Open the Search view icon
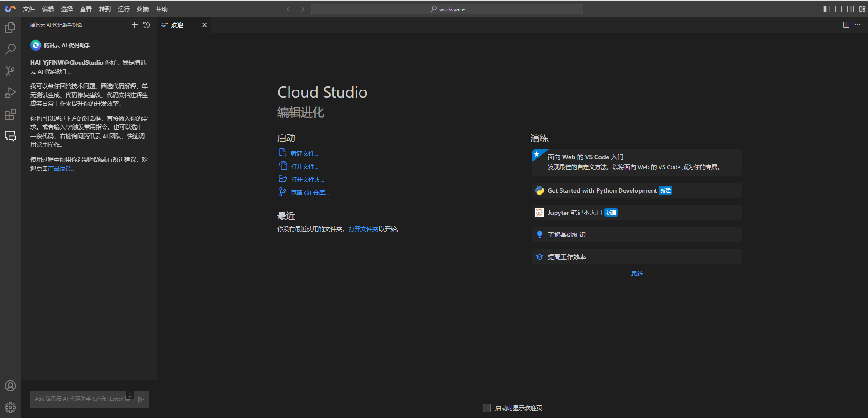 [x=10, y=49]
